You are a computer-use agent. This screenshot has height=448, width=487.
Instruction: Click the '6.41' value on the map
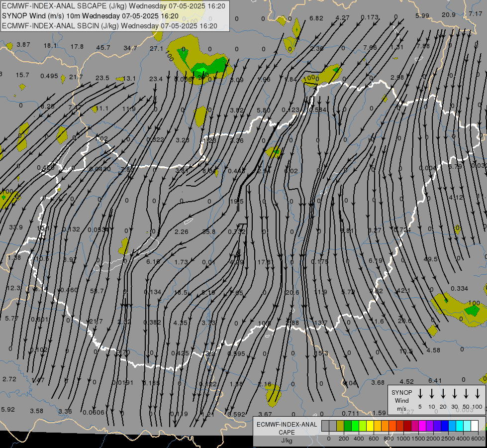pyautogui.click(x=435, y=380)
